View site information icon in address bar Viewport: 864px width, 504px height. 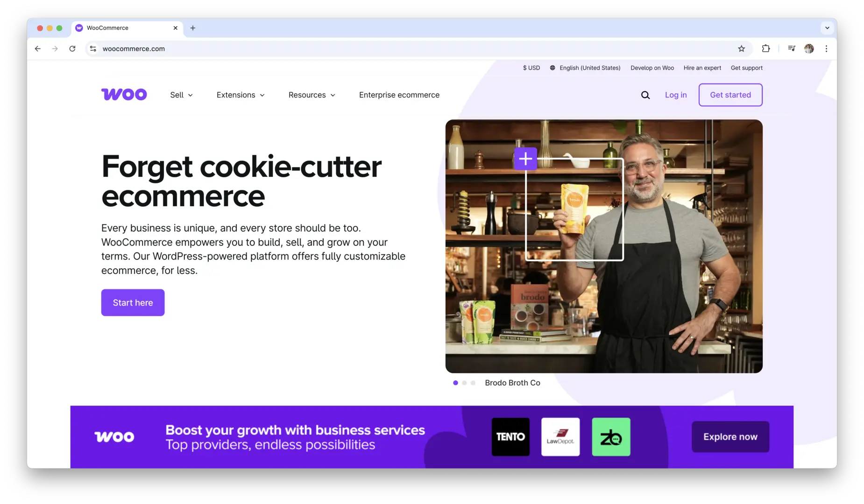(x=93, y=49)
